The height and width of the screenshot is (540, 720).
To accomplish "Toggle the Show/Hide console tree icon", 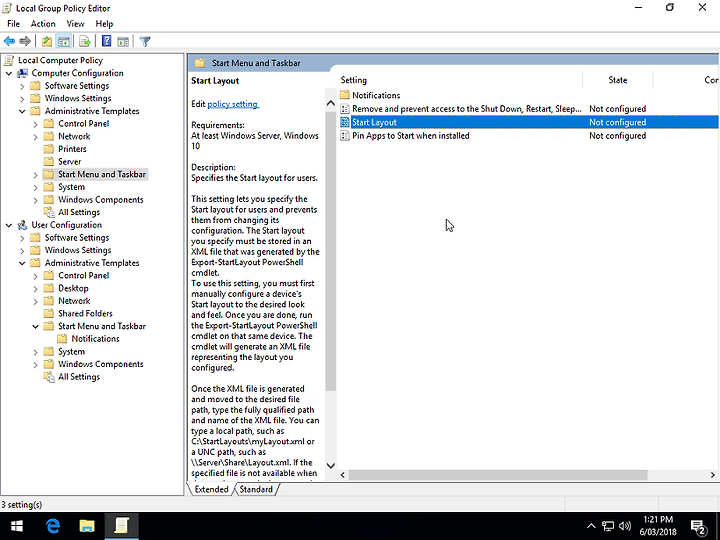I will click(x=63, y=41).
